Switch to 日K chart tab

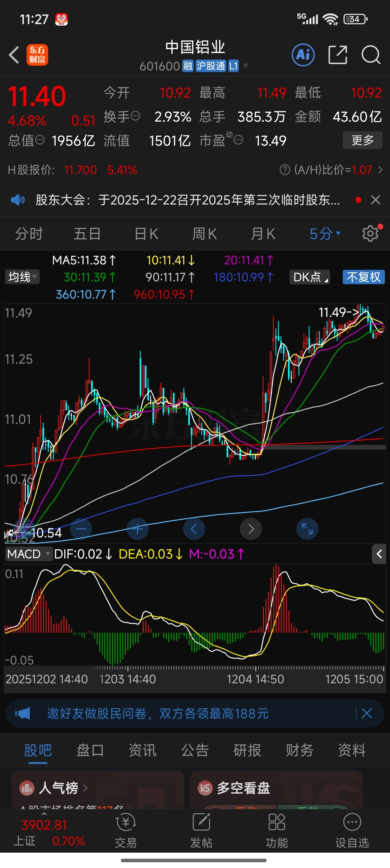click(146, 234)
